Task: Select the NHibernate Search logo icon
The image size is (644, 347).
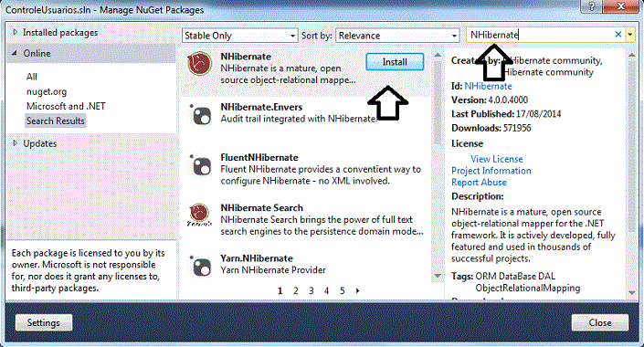Action: (200, 215)
